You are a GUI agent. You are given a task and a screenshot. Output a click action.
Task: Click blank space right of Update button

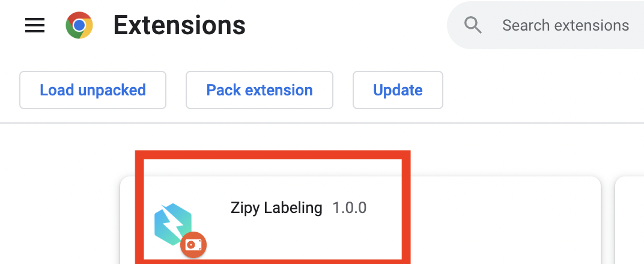(x=541, y=90)
